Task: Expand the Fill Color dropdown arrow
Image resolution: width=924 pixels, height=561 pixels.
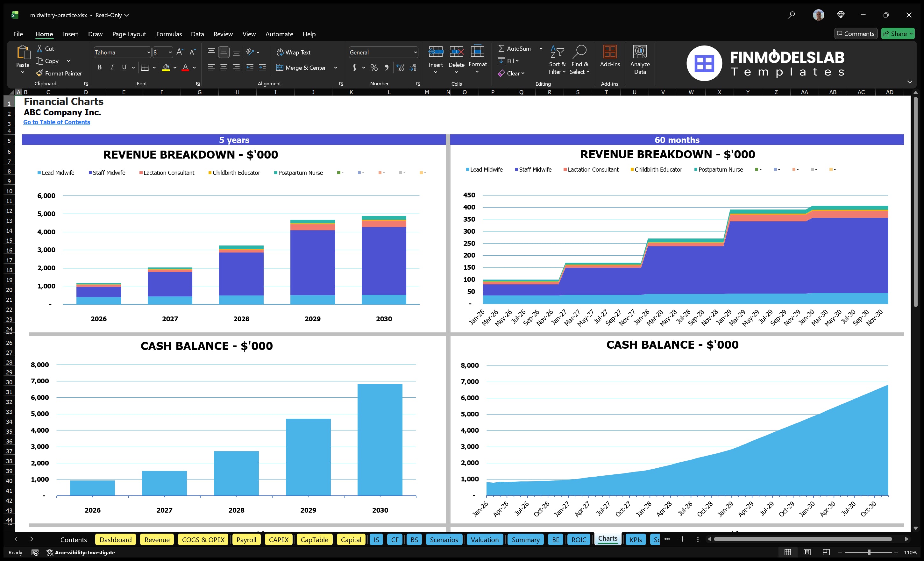Action: coord(175,68)
